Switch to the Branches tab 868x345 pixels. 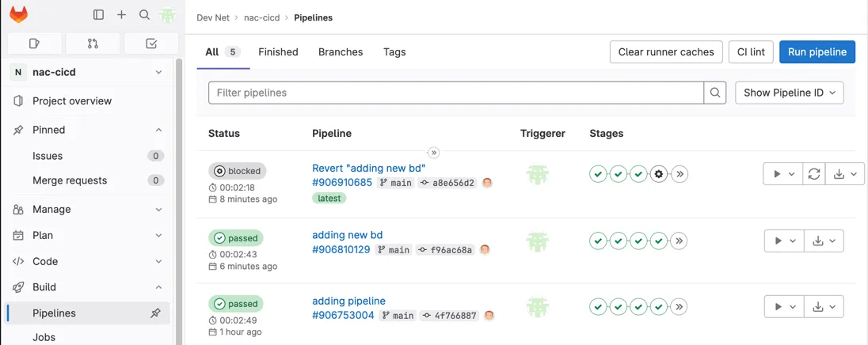pos(341,52)
